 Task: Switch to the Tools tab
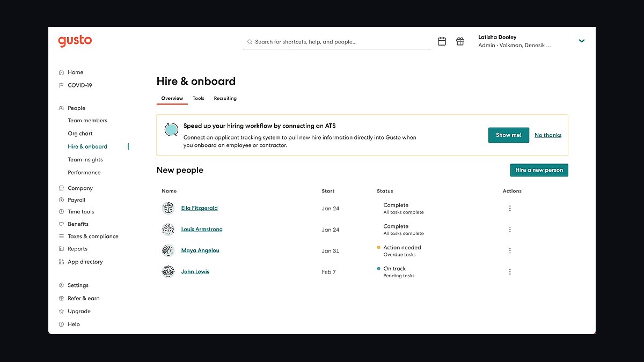tap(199, 98)
